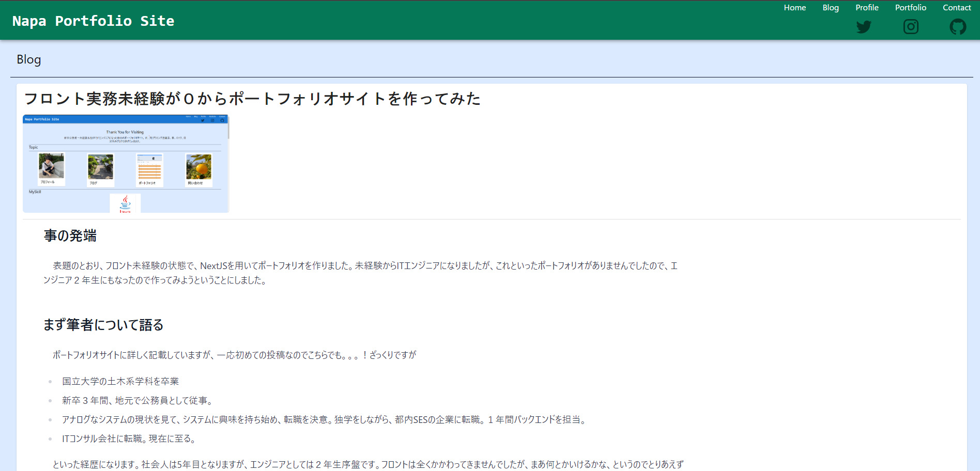Click the heading 事の発端
Viewport: 980px width, 471px height.
pyautogui.click(x=70, y=235)
